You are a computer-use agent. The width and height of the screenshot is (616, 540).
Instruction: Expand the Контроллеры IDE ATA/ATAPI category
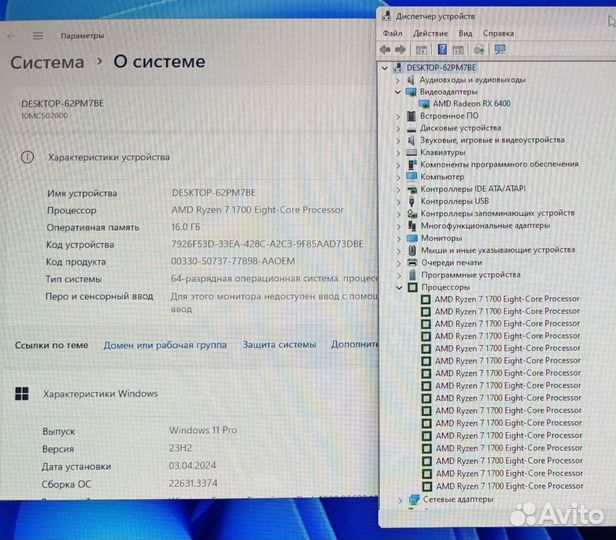[x=398, y=190]
